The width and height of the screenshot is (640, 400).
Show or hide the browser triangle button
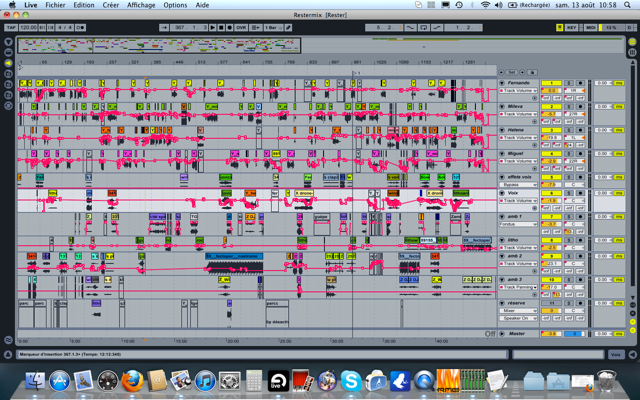[8, 42]
